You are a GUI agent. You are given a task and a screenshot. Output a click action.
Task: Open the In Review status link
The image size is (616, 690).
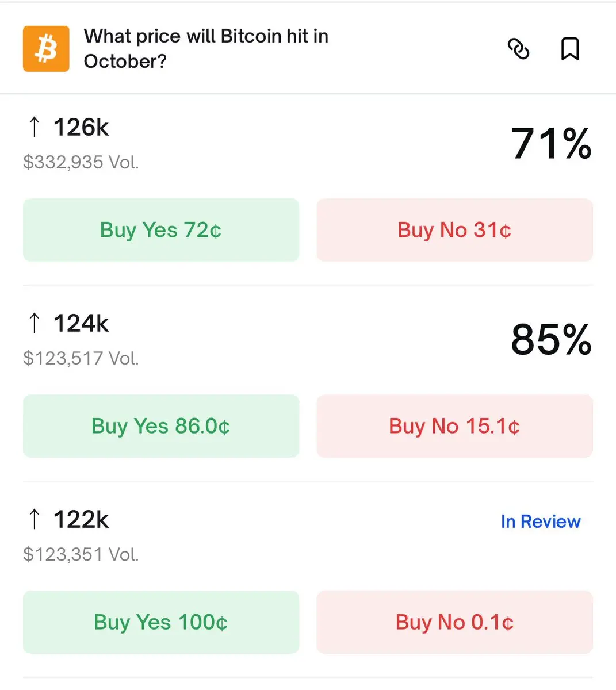coord(540,522)
